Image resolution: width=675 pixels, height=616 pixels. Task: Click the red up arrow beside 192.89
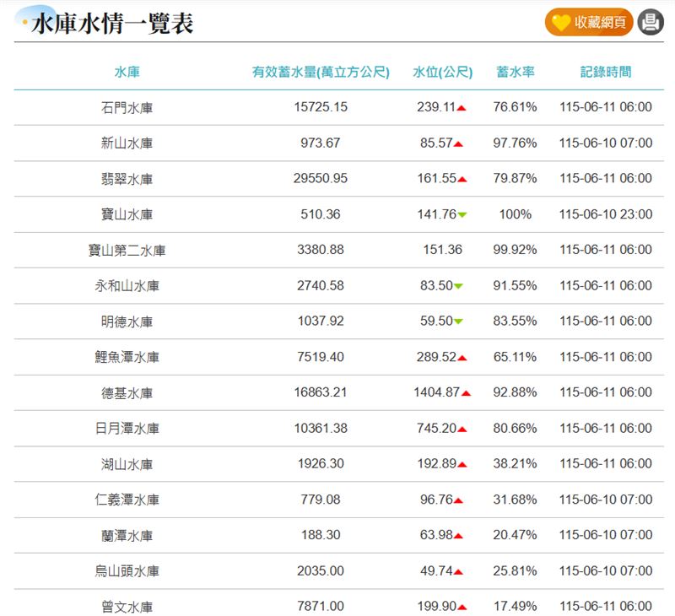click(462, 464)
